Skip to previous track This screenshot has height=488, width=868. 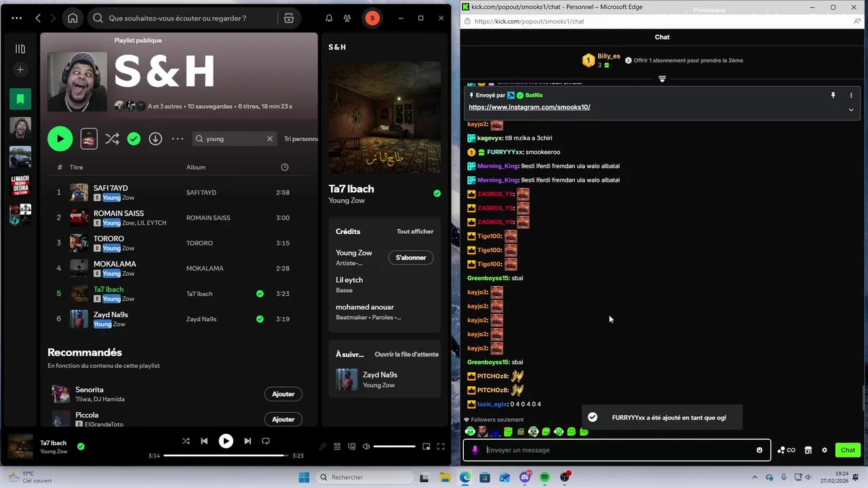tap(204, 441)
